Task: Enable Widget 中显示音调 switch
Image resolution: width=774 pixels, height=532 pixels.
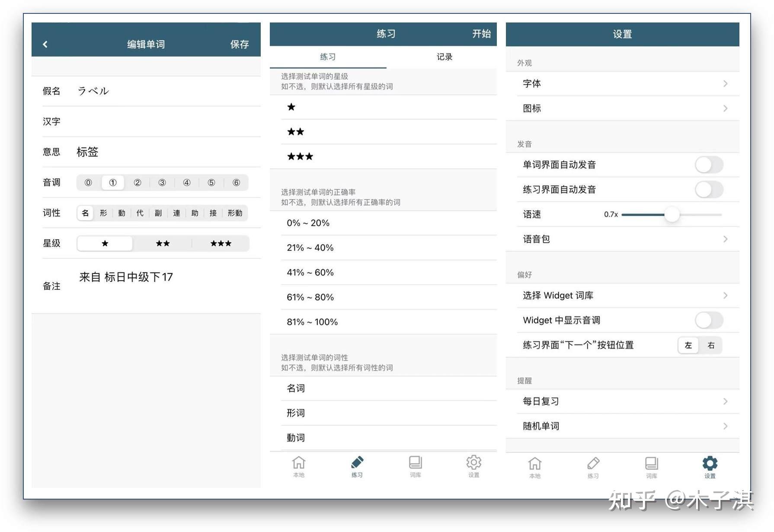Action: point(709,320)
